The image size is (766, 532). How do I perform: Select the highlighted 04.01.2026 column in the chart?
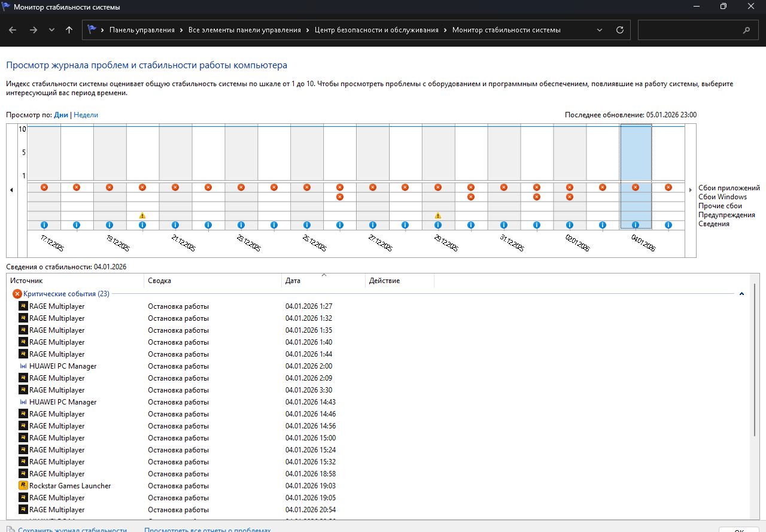point(636,177)
